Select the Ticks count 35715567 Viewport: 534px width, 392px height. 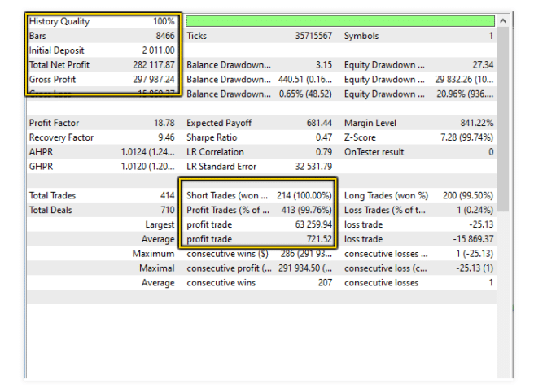313,36
